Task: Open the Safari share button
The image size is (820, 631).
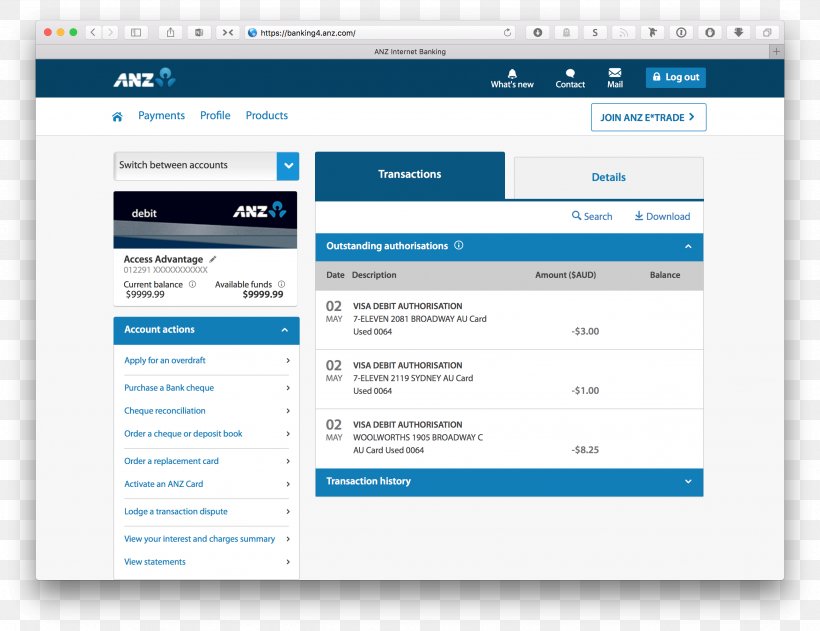Action: point(170,32)
